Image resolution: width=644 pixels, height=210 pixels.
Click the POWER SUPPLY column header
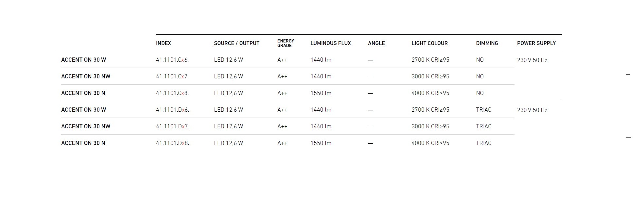(x=536, y=43)
